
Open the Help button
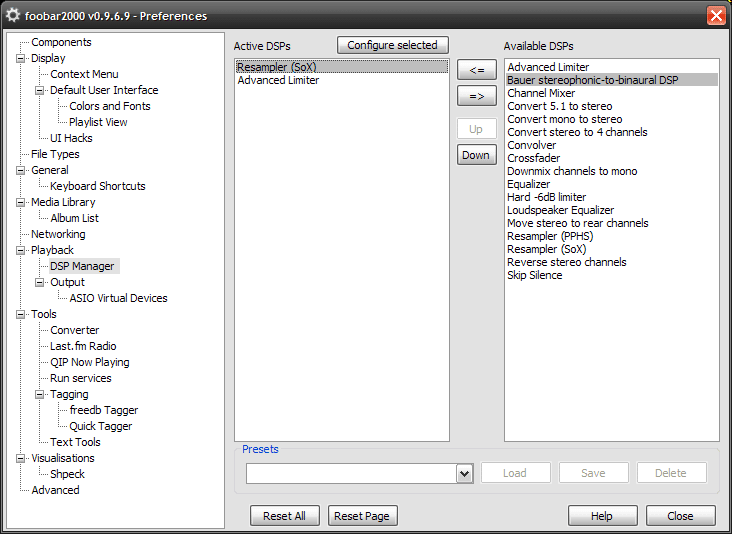click(x=602, y=516)
